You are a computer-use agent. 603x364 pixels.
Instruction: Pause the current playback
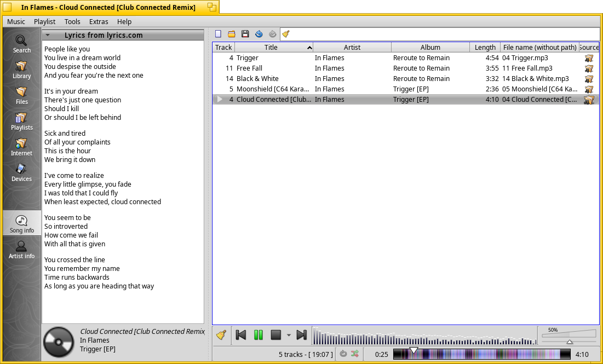pos(259,335)
